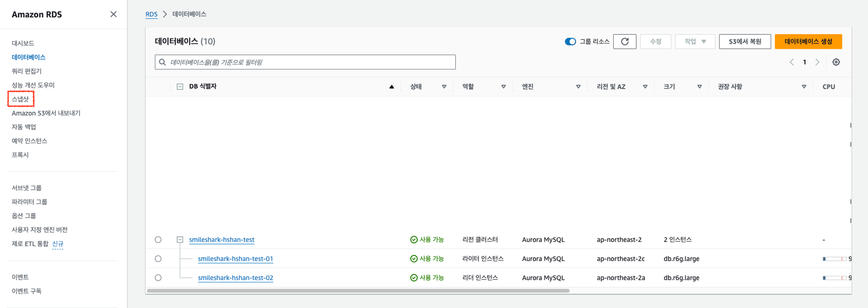Click the database filter search field
The width and height of the screenshot is (868, 308).
(x=305, y=62)
